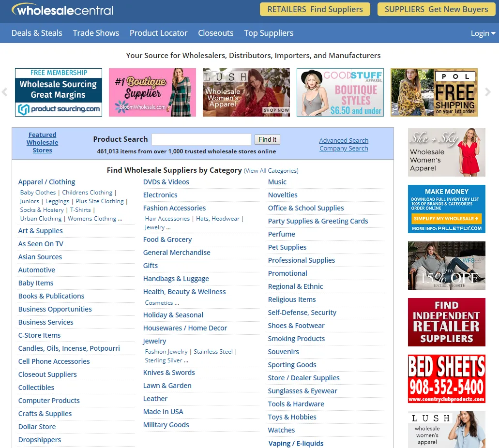Open Featured Wholesale Stores link
499x448 pixels.
[x=42, y=143]
